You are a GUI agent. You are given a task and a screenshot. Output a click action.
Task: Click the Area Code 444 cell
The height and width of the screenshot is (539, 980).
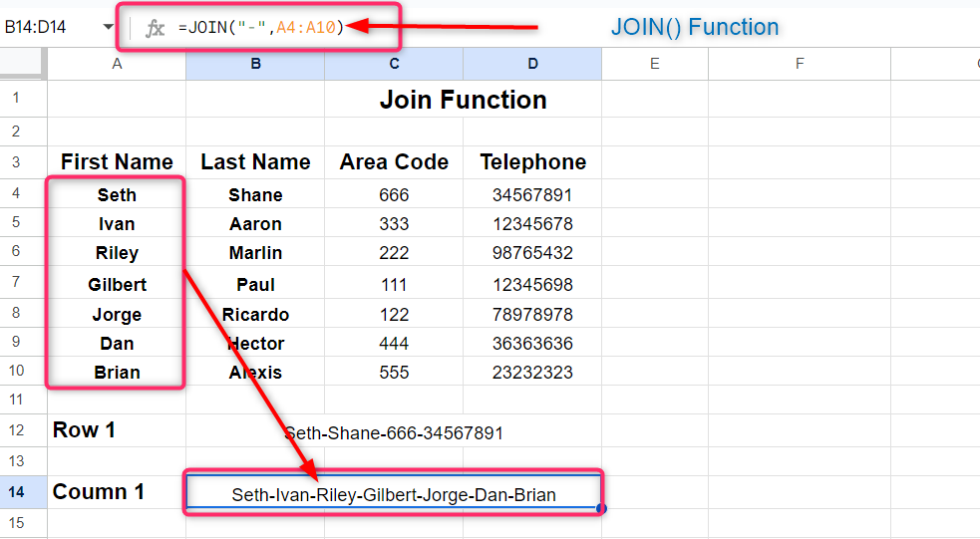394,344
